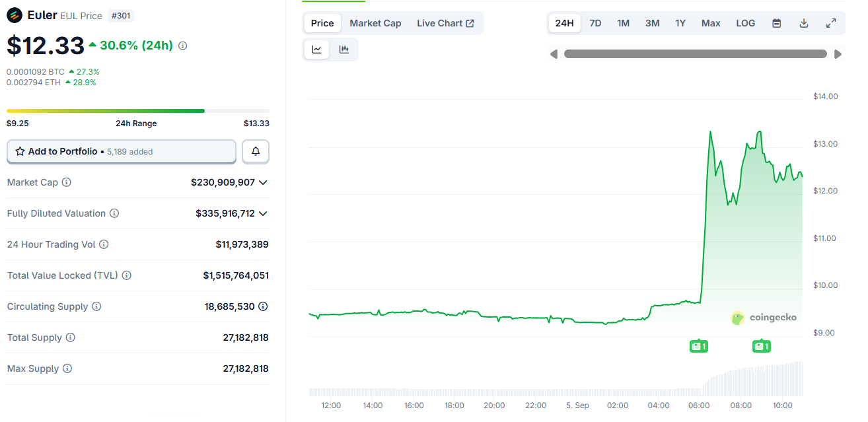Select the candlestick chart type icon
The width and height of the screenshot is (868, 422).
point(344,49)
